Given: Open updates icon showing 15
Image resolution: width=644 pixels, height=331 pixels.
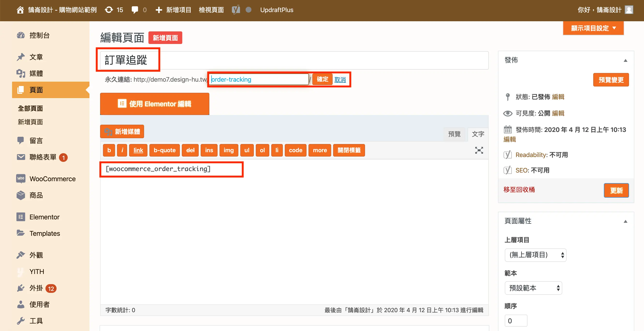Looking at the screenshot, I should [x=114, y=10].
